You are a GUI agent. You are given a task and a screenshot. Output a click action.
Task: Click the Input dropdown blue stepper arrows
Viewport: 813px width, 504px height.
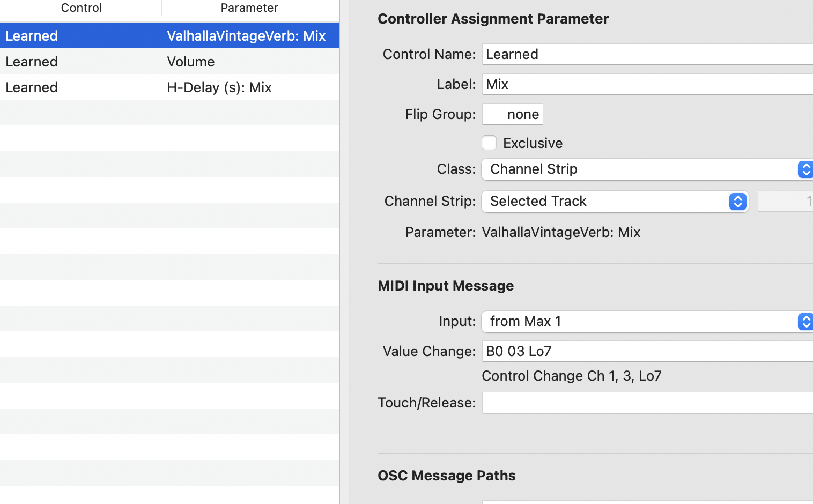[x=805, y=322]
